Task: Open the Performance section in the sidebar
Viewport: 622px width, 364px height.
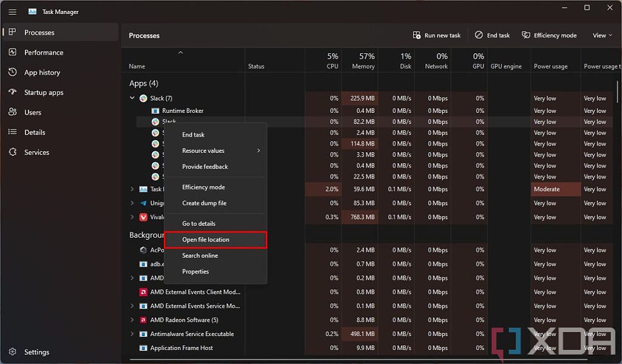Action: click(x=43, y=52)
